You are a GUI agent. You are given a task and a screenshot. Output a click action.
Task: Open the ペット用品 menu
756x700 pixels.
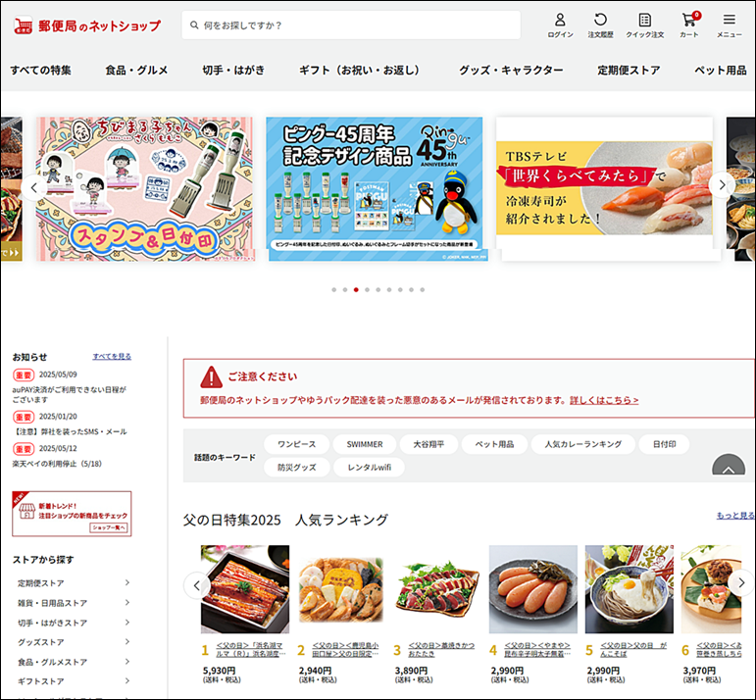pyautogui.click(x=721, y=71)
